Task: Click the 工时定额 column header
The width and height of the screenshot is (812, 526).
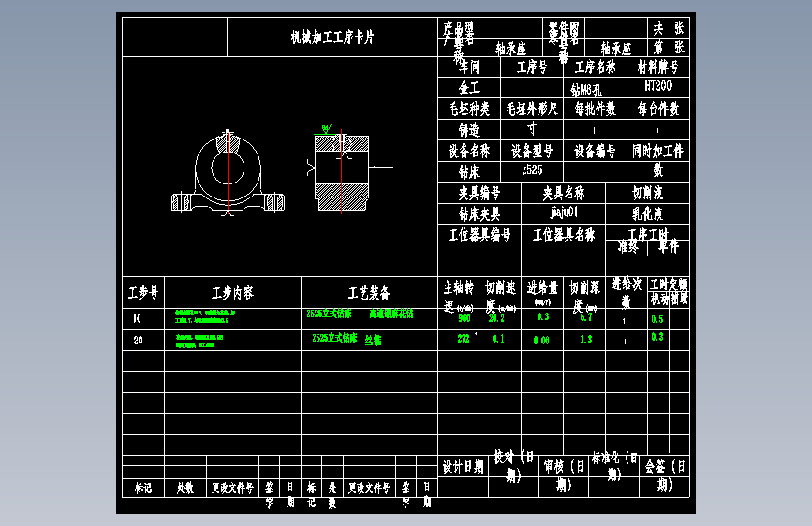Action: 669,285
